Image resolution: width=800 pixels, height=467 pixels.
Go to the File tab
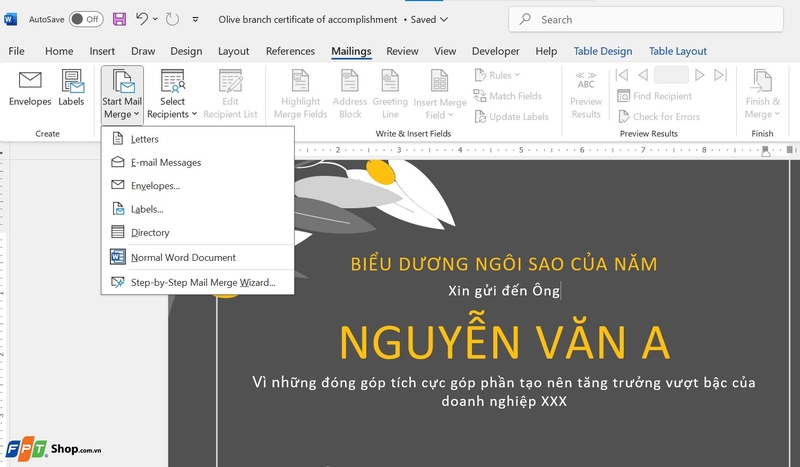[16, 51]
